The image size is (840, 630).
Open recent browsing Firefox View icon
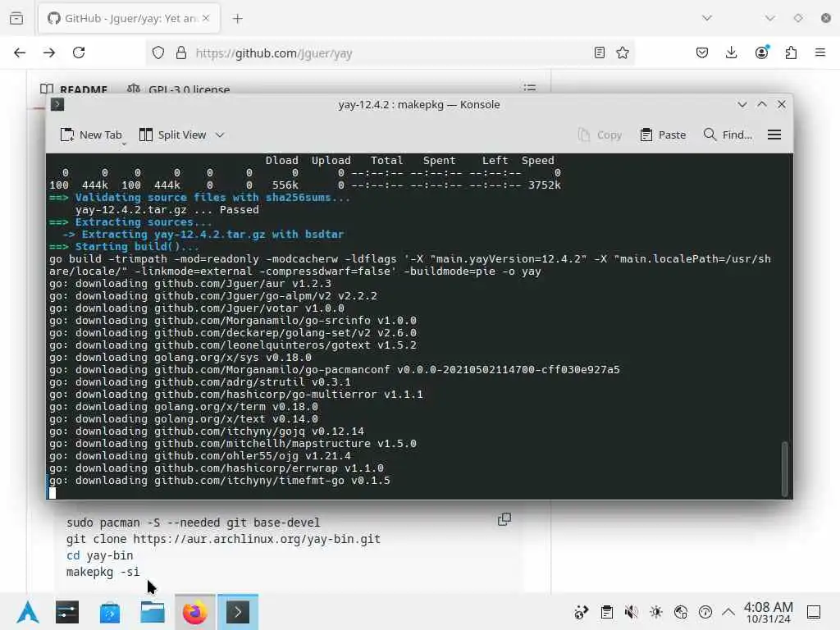tap(16, 18)
